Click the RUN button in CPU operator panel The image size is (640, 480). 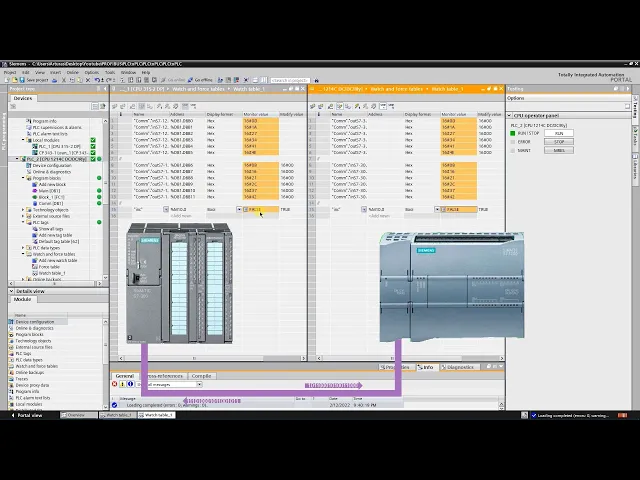point(559,133)
